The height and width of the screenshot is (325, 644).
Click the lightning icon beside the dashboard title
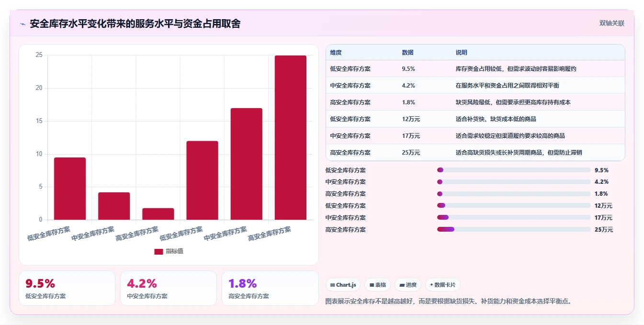pyautogui.click(x=23, y=24)
